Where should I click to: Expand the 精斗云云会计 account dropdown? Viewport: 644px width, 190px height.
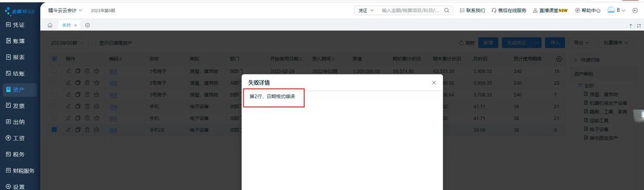click(65, 10)
